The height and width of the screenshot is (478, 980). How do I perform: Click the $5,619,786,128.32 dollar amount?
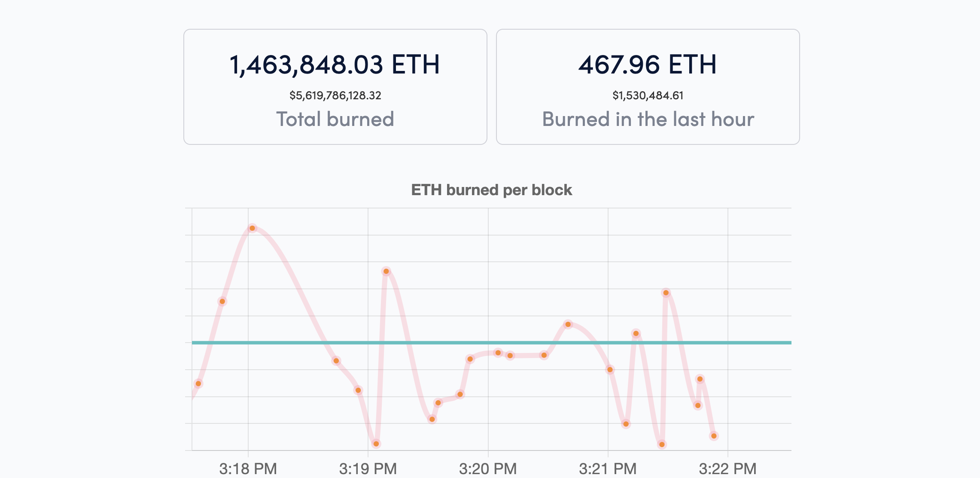click(335, 95)
